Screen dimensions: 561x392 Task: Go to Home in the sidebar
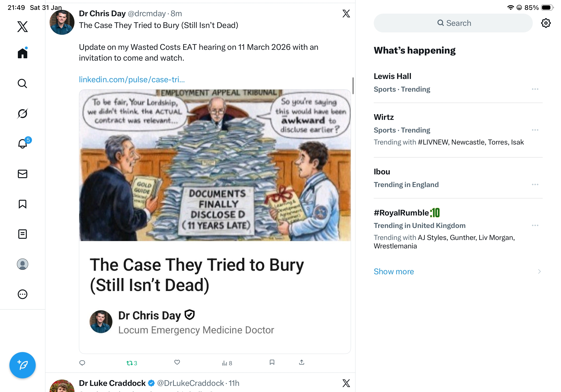point(23,53)
